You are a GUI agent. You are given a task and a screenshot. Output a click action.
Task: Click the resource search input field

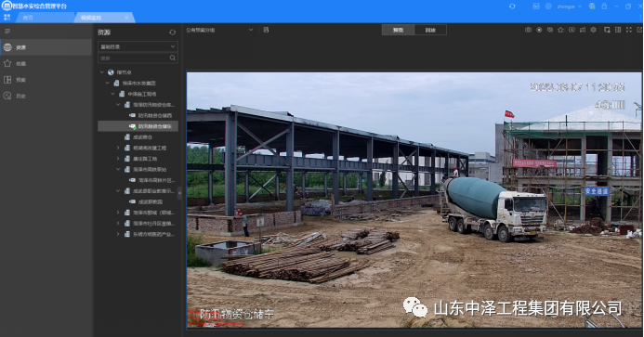(x=134, y=58)
